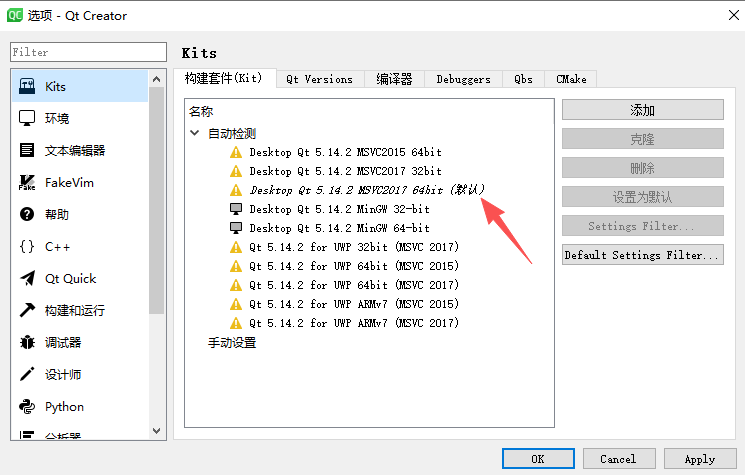The width and height of the screenshot is (745, 475).
Task: Click monitor icon beside MinGW 32-bit kit
Action: (236, 209)
